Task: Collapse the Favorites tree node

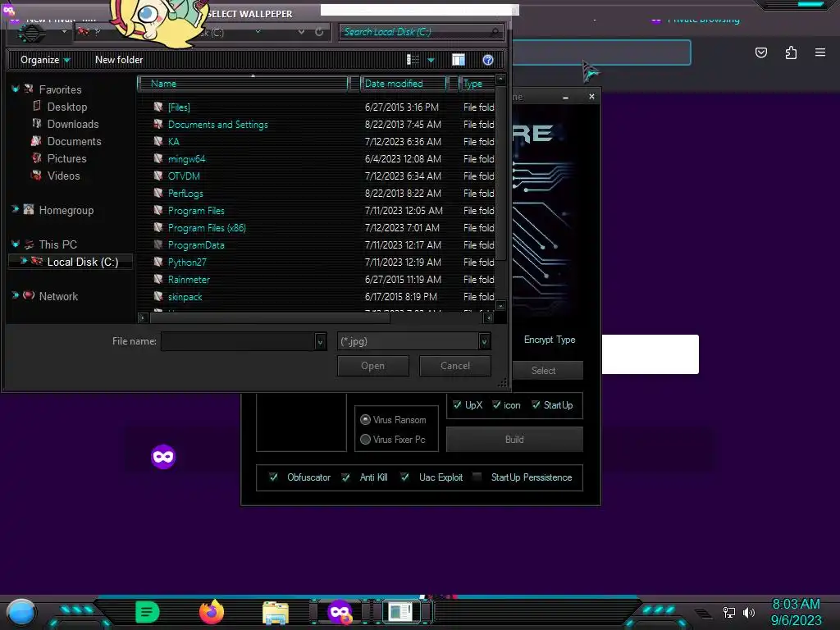Action: coord(15,89)
